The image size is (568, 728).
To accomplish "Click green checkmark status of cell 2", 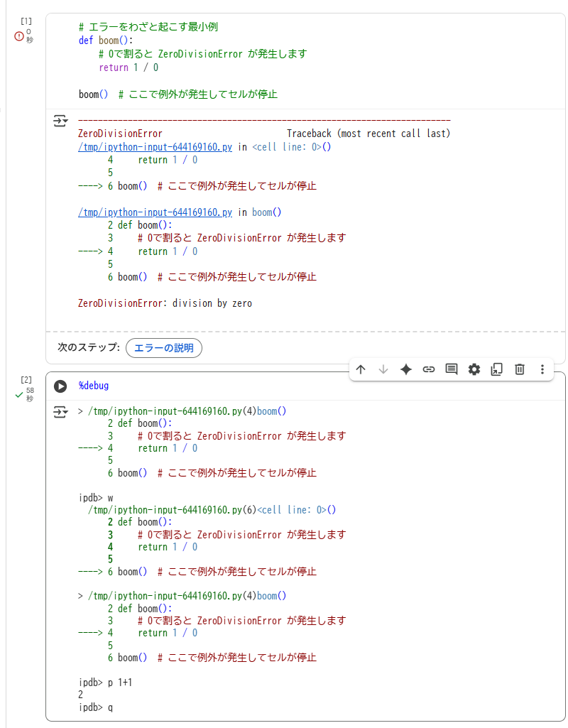I will point(19,395).
